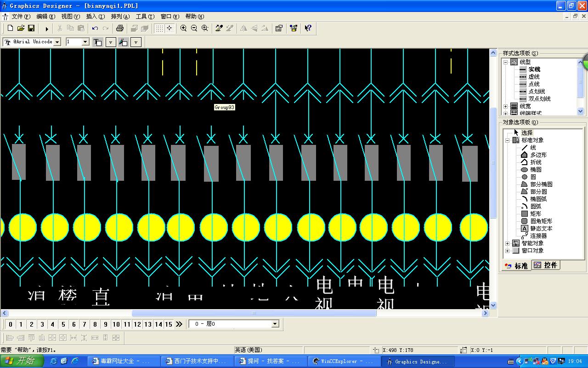Viewport: 588px width, 368px height.
Task: Toggle visibility of layer 1
Action: click(21, 324)
